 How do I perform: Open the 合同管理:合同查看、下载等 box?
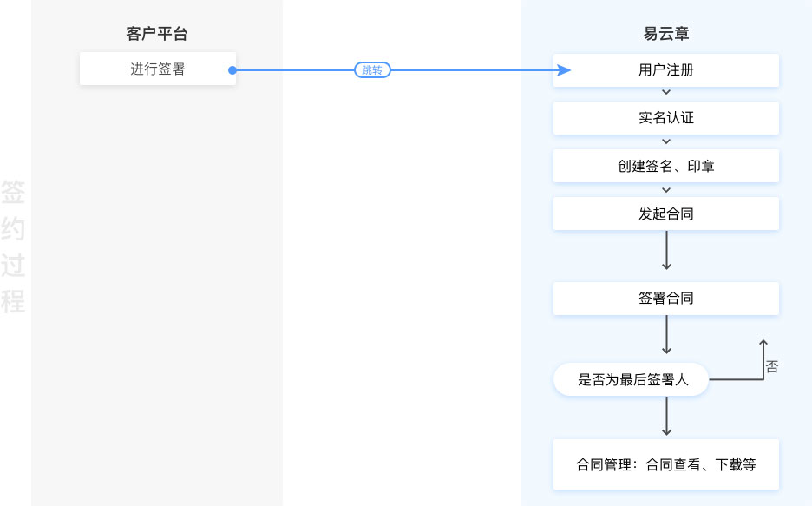click(x=665, y=464)
